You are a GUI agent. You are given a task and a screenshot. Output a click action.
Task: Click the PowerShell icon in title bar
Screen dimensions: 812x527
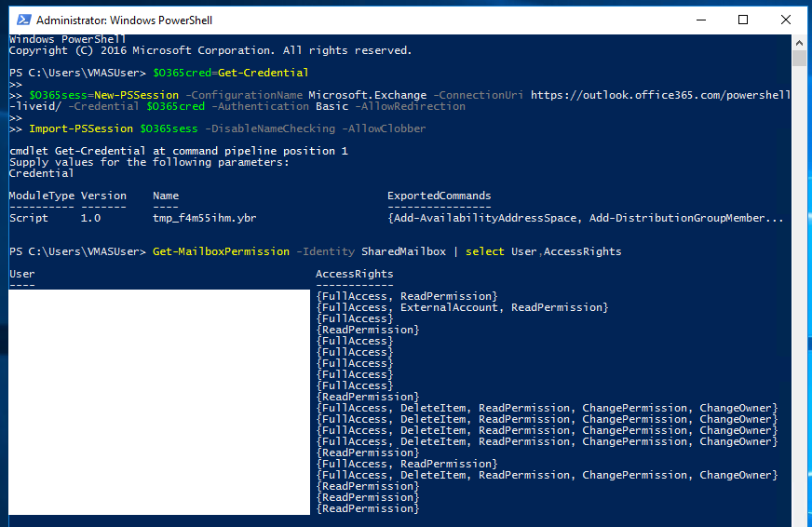[x=24, y=20]
